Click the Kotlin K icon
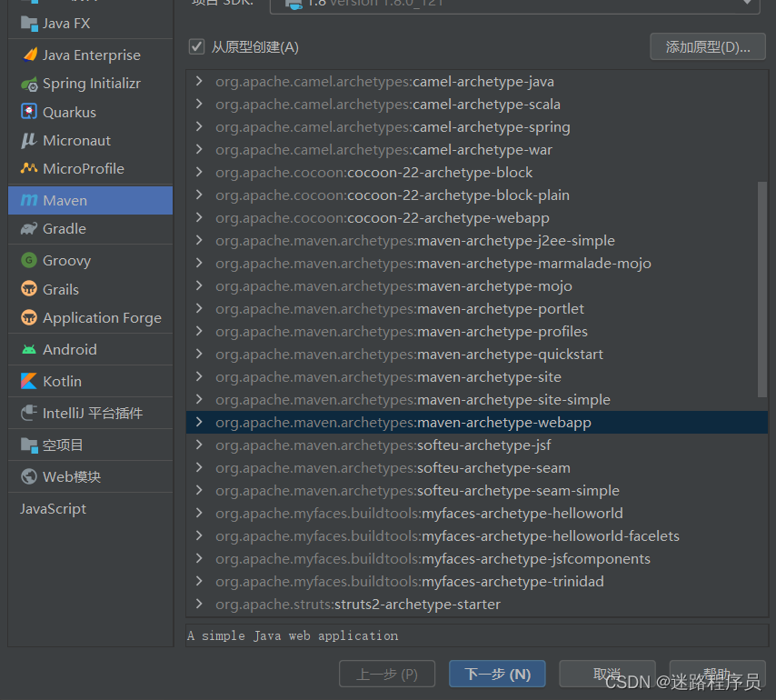776x700 pixels. [29, 381]
